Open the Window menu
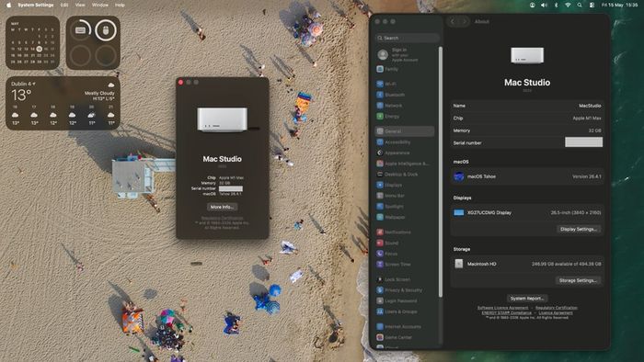This screenshot has width=644, height=362. [99, 5]
